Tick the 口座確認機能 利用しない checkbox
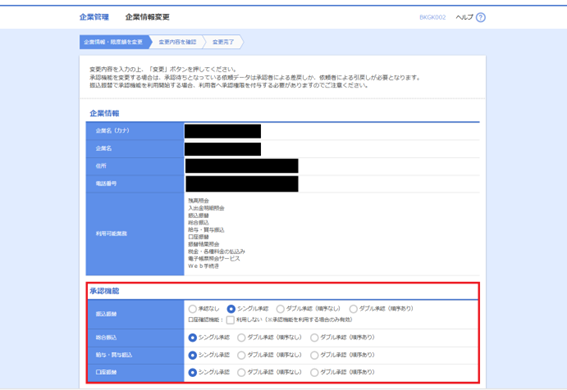The image size is (567, 390). coord(230,320)
